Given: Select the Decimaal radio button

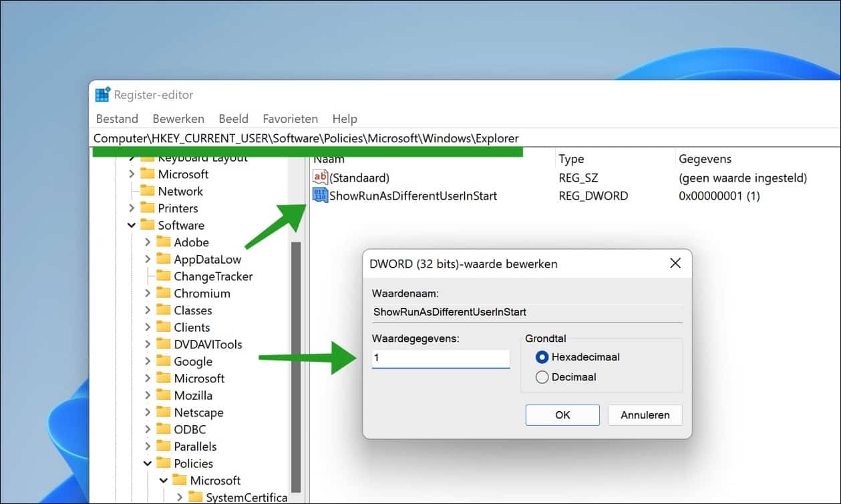Looking at the screenshot, I should click(542, 377).
